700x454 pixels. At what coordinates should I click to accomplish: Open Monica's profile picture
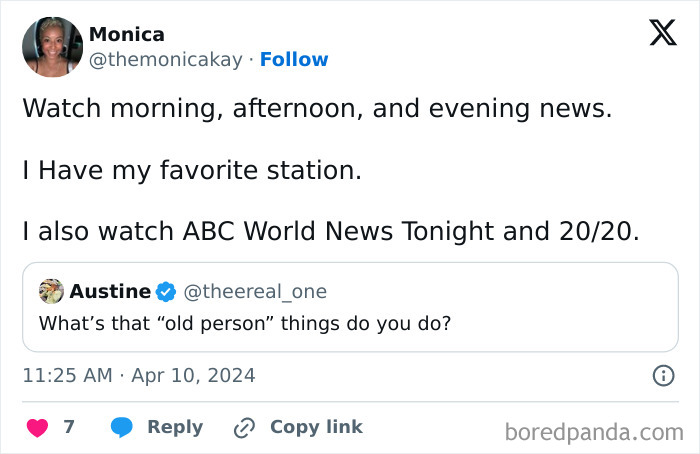click(51, 47)
